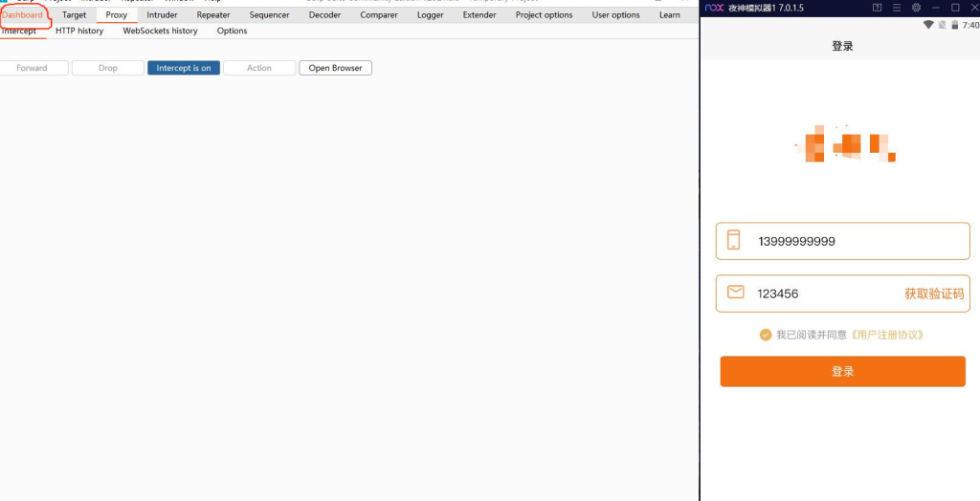Click the Drop button
Image resolution: width=980 pixels, height=501 pixels.
107,68
